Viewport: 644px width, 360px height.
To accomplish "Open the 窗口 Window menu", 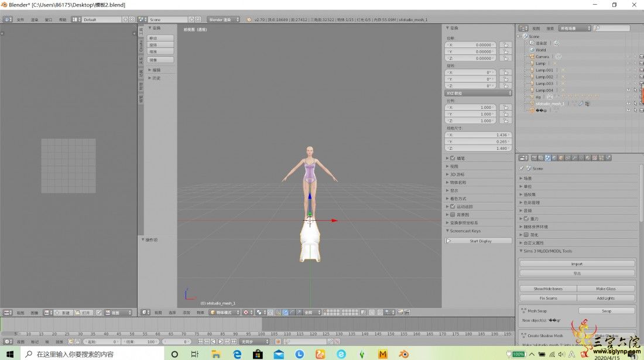I will click(49, 20).
